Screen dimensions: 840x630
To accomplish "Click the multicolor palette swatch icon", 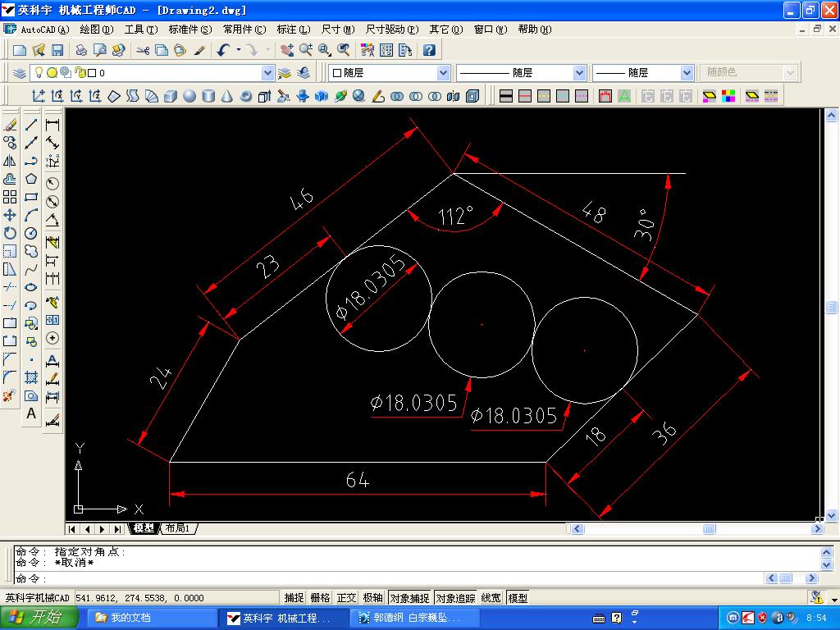I will coord(728,96).
